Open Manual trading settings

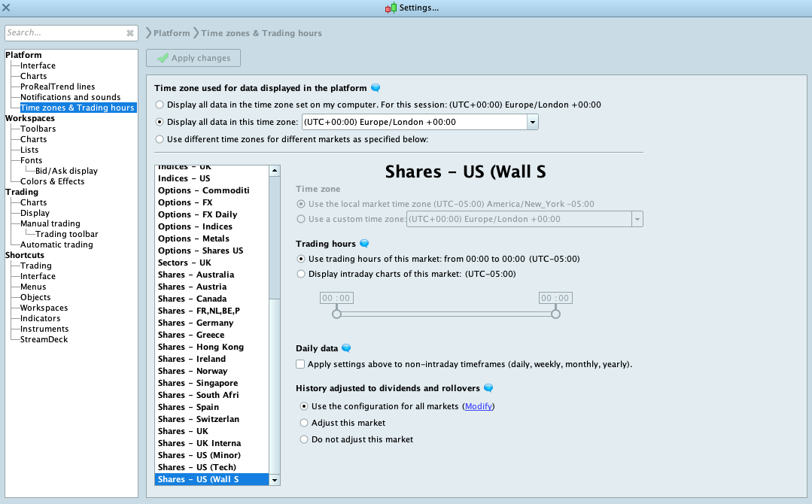click(50, 223)
